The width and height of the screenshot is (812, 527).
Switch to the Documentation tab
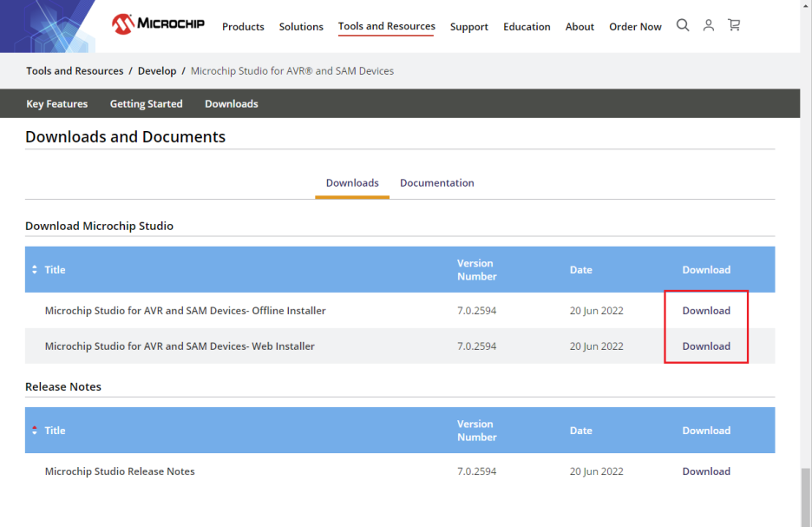pos(436,183)
